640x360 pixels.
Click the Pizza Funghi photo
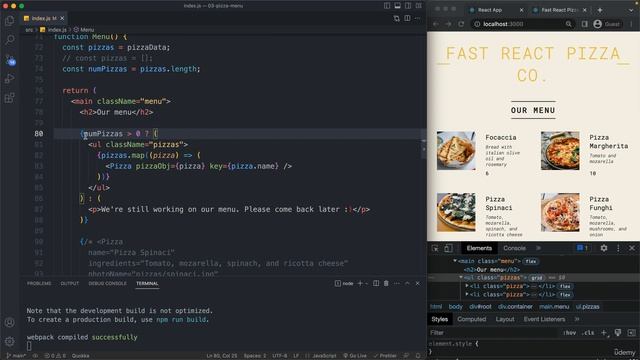pos(560,212)
